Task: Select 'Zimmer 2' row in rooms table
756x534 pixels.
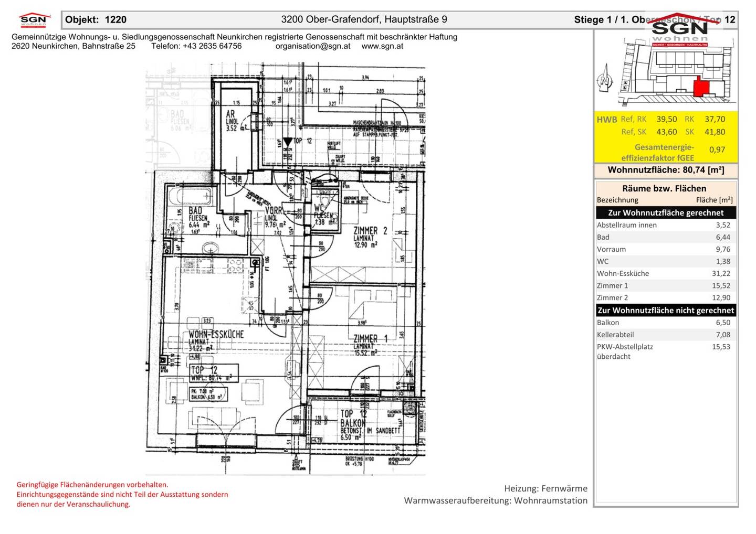Action: coord(666,297)
